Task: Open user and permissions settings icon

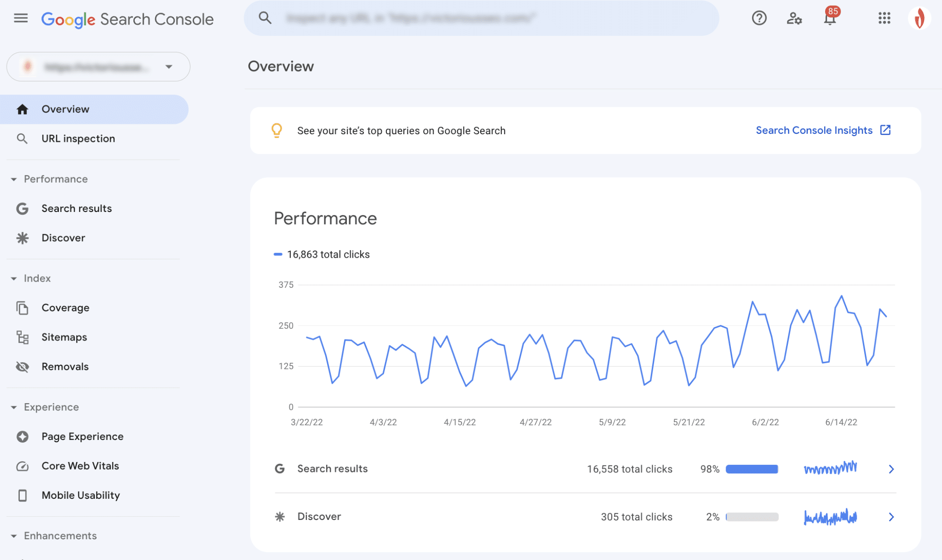Action: 794,18
